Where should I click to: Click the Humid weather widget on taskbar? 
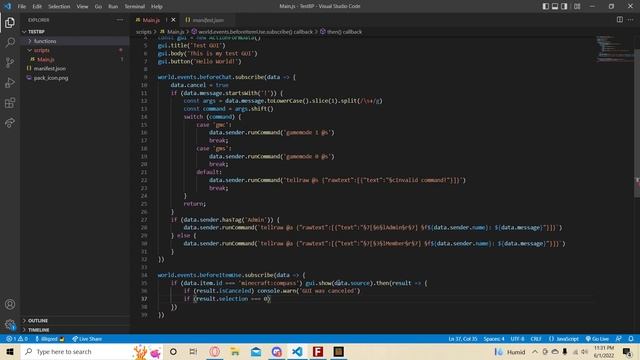(510, 351)
